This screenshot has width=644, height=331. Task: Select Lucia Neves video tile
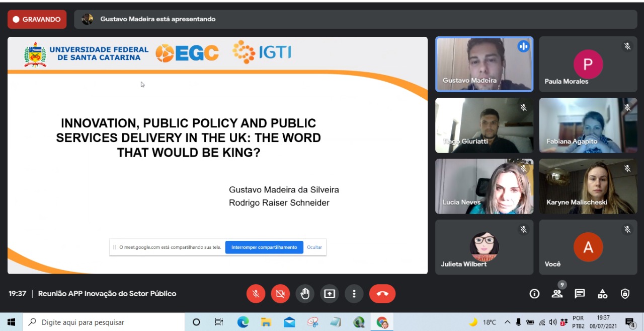click(x=484, y=186)
